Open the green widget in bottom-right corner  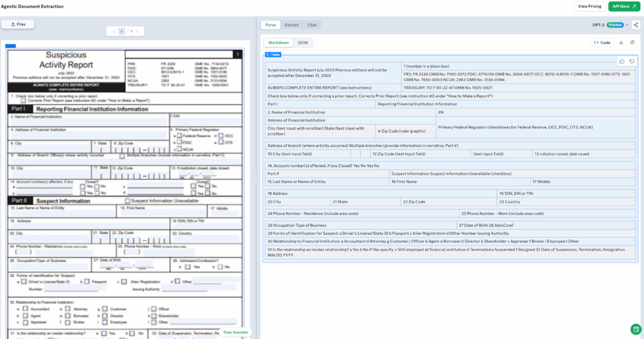click(x=635, y=330)
